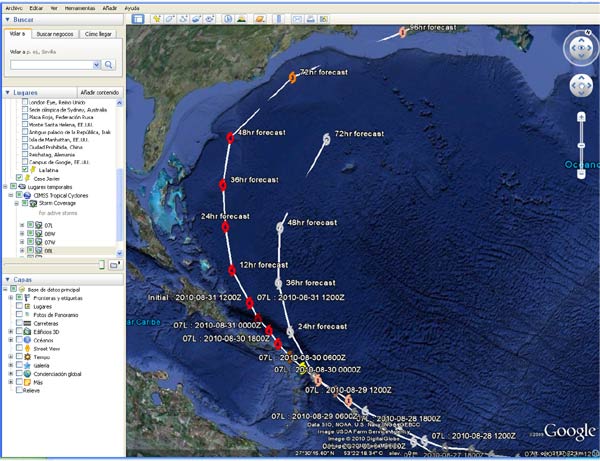Click the Lugares list scroll up arrow
600x461 pixels.
pyautogui.click(x=119, y=103)
